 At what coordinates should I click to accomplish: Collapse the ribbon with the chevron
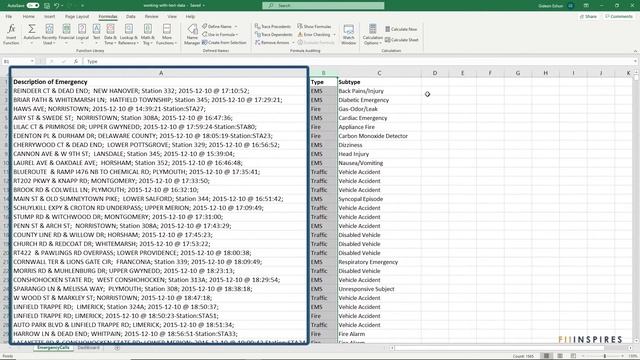click(635, 51)
